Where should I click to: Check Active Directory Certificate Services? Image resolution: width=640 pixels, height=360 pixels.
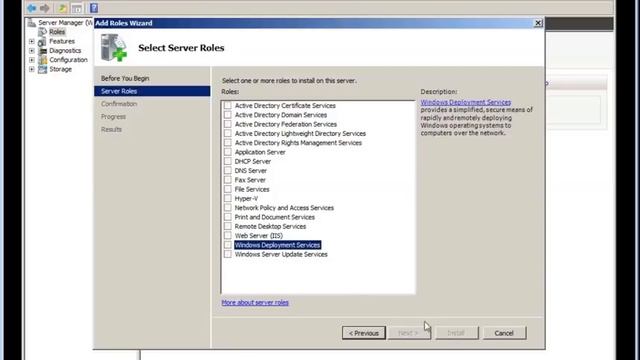228,105
